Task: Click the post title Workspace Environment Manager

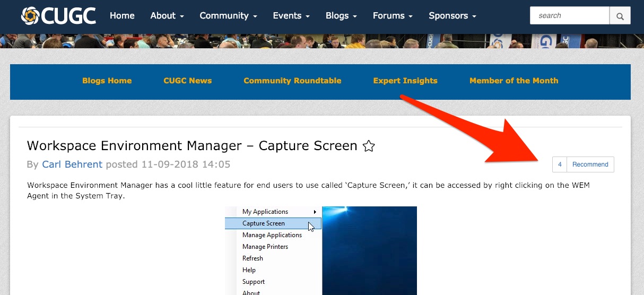Action: 192,146
